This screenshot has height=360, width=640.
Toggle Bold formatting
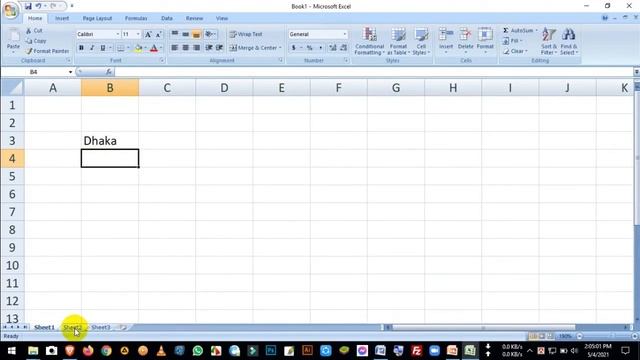coord(81,48)
